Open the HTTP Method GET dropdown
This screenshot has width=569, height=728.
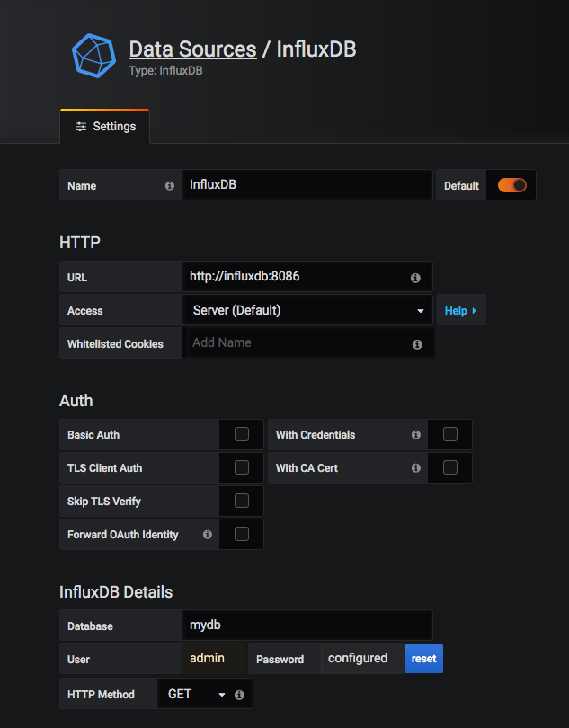pos(196,694)
